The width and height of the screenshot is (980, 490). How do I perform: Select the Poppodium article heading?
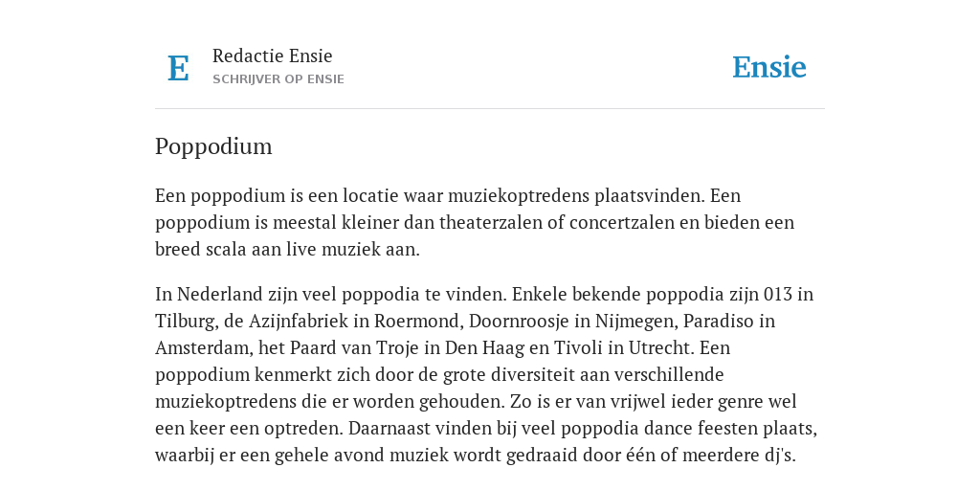click(x=213, y=146)
